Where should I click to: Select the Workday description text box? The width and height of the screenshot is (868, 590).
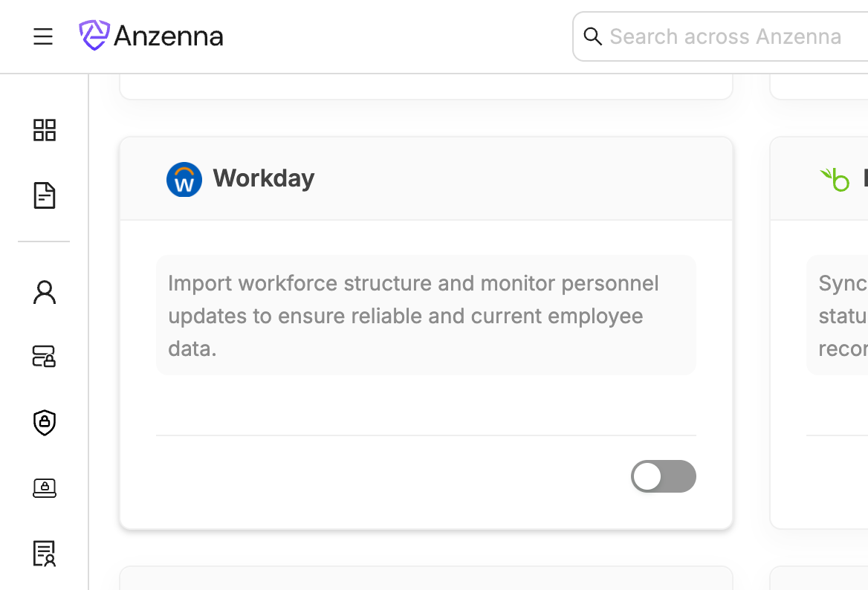pos(426,315)
